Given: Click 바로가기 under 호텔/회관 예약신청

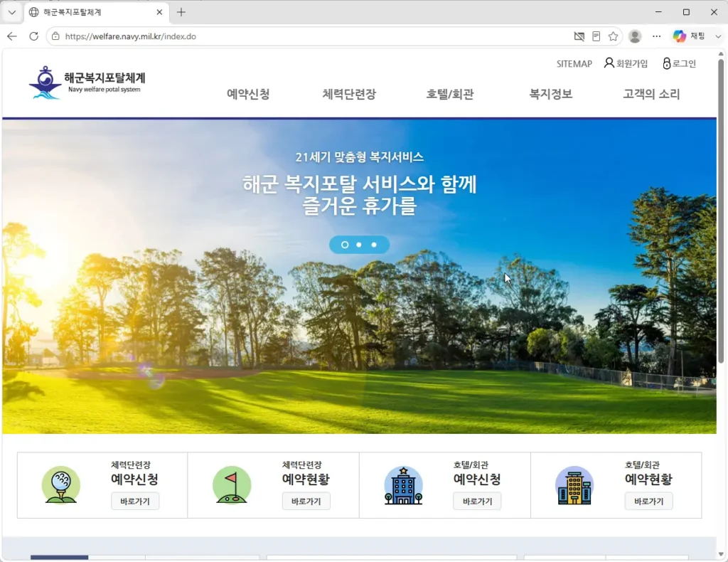Looking at the screenshot, I should coord(477,501).
